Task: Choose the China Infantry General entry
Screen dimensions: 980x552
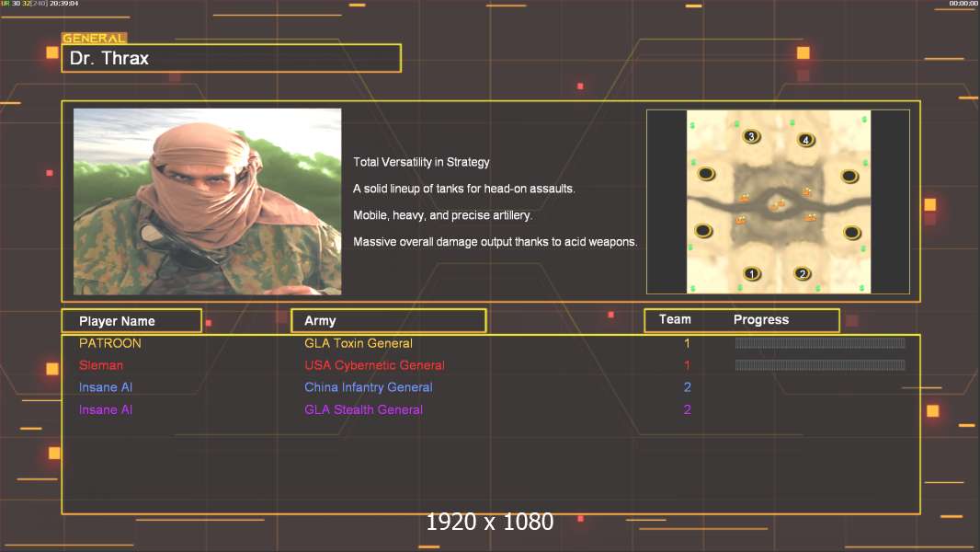Action: point(368,387)
